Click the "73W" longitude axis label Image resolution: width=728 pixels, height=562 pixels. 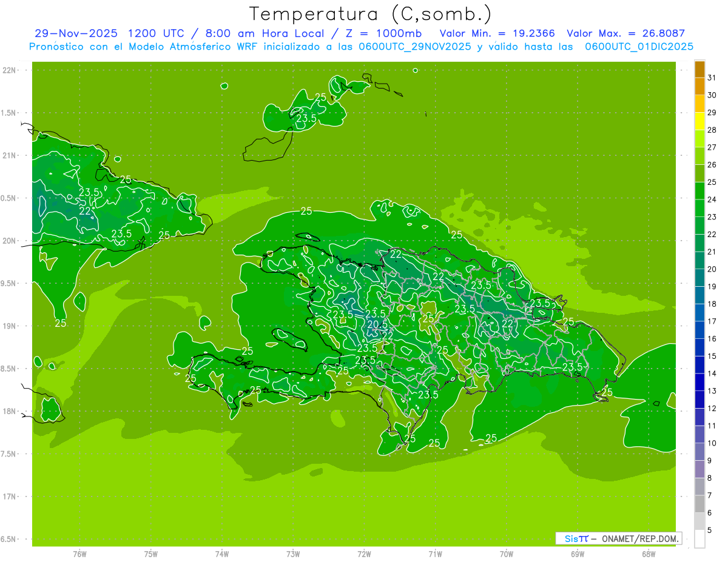tap(293, 554)
